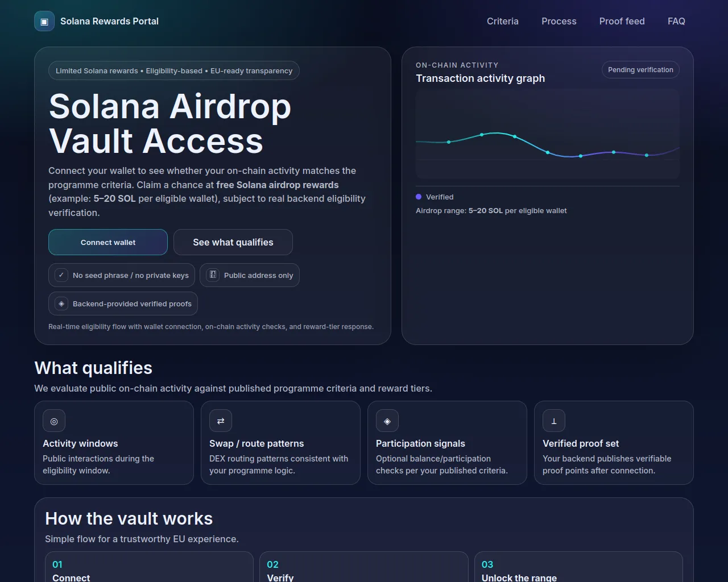The height and width of the screenshot is (582, 728).
Task: Click the Real-time eligibility flow footnote text
Action: click(211, 327)
